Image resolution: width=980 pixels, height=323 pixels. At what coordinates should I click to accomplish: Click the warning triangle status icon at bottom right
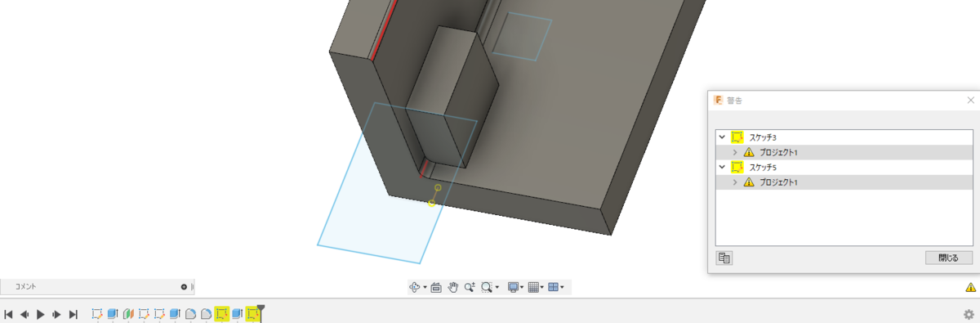click(970, 287)
